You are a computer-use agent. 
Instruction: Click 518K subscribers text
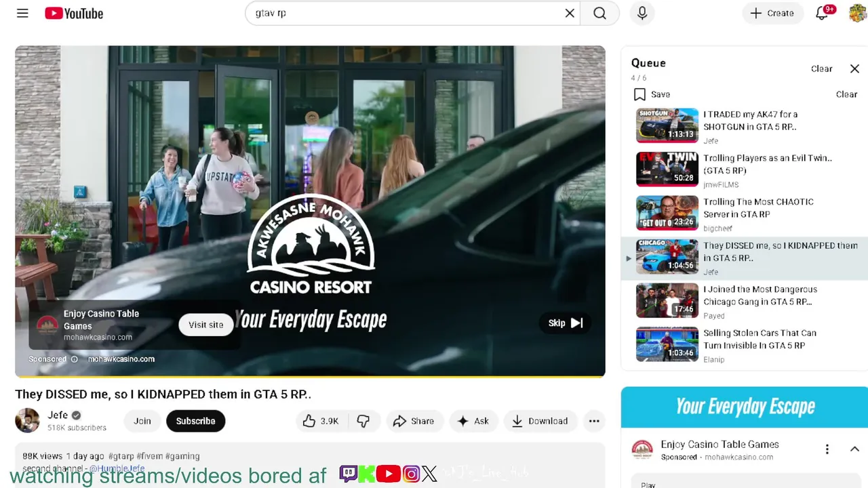click(77, 428)
